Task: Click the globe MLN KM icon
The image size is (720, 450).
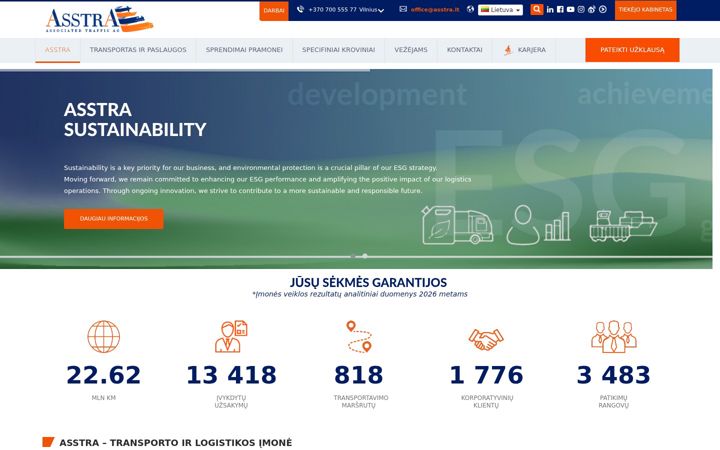Action: [104, 337]
